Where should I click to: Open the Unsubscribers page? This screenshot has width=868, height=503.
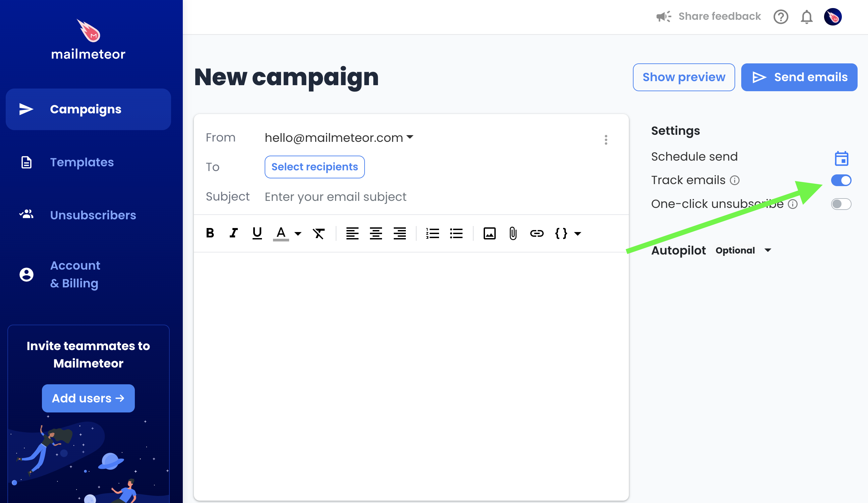tap(93, 215)
